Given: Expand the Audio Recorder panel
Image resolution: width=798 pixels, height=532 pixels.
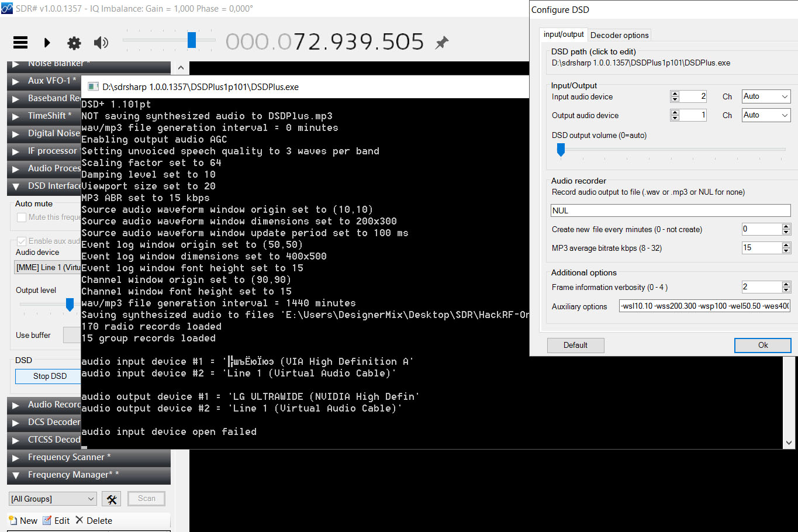Looking at the screenshot, I should tap(16, 405).
